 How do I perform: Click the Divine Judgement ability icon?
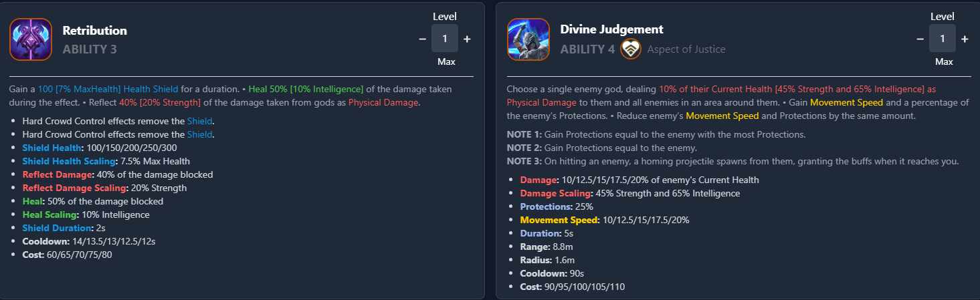click(528, 39)
